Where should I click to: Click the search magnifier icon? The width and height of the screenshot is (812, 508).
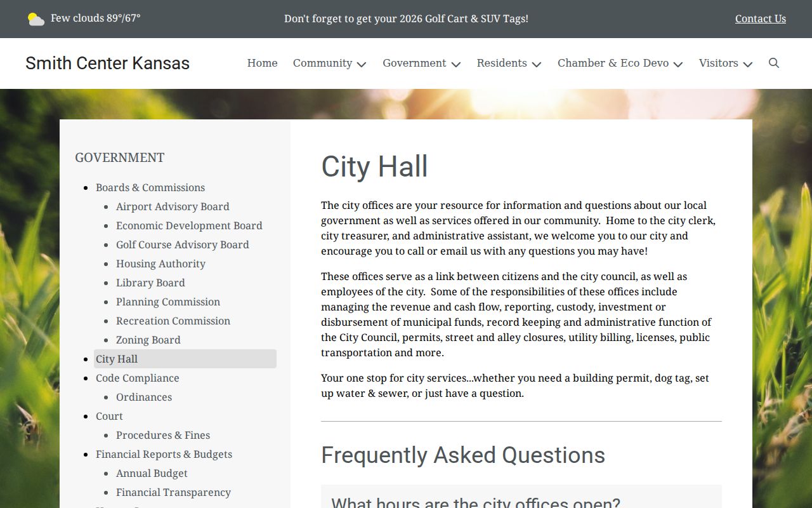click(x=773, y=63)
